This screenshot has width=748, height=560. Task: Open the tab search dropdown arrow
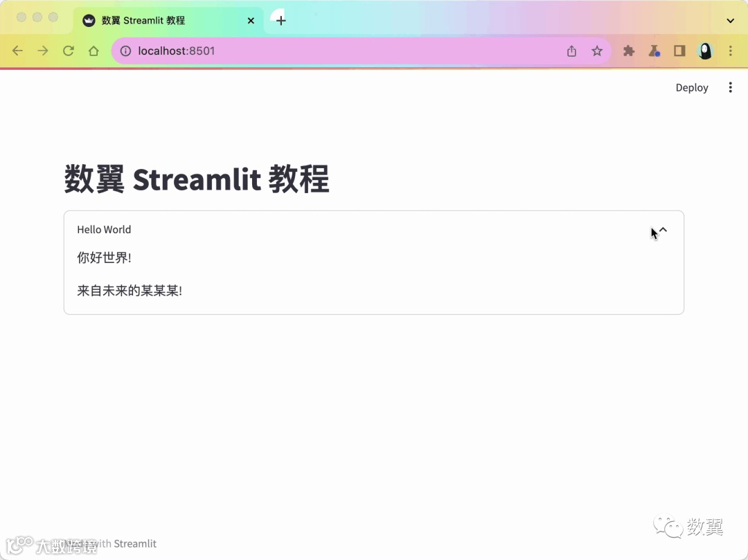[731, 21]
